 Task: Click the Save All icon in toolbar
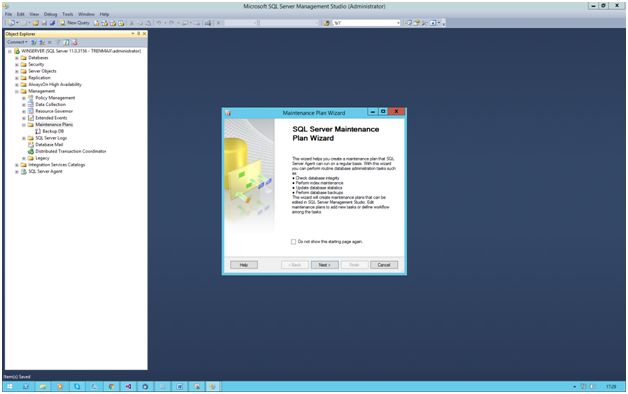(52, 23)
